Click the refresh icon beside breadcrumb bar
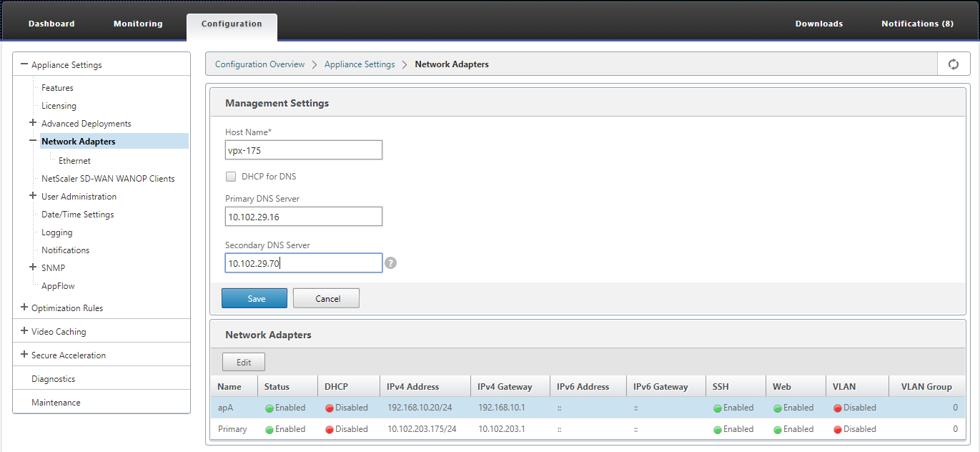The height and width of the screenshot is (452, 980). [953, 64]
